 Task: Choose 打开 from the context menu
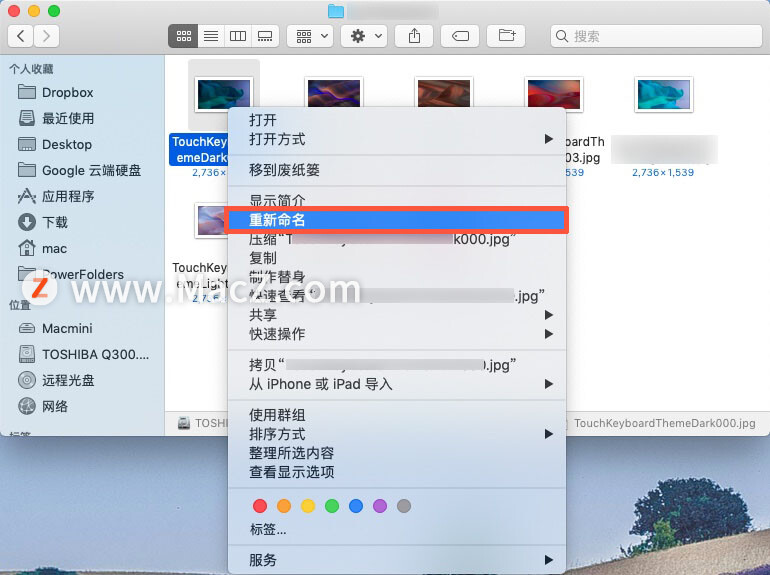point(397,120)
